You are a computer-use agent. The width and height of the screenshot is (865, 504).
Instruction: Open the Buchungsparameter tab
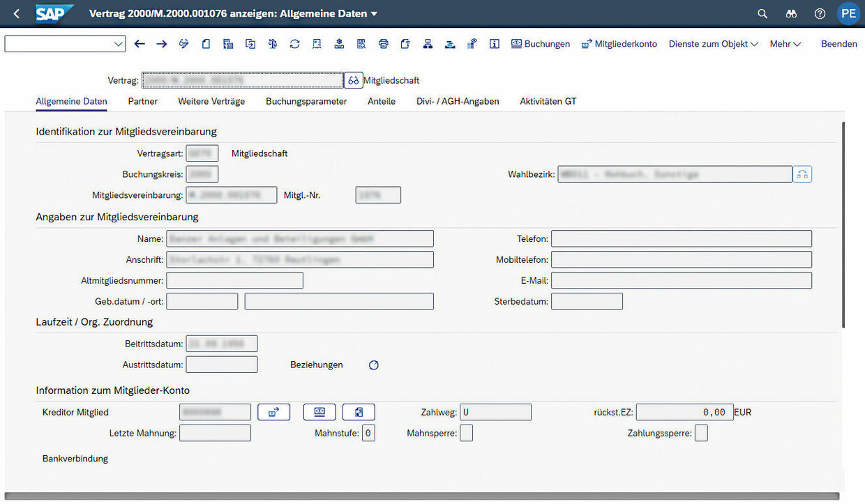point(306,101)
